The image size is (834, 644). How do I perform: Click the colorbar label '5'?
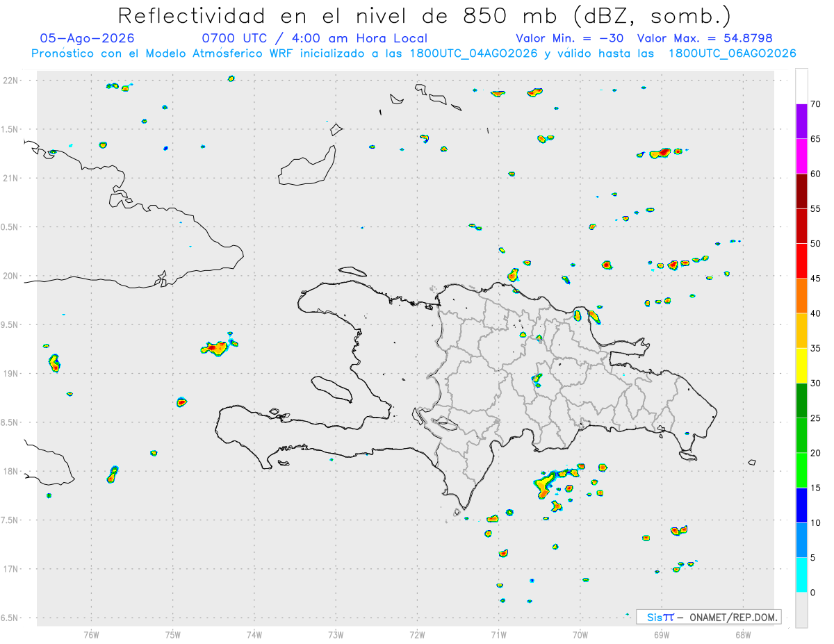point(813,558)
